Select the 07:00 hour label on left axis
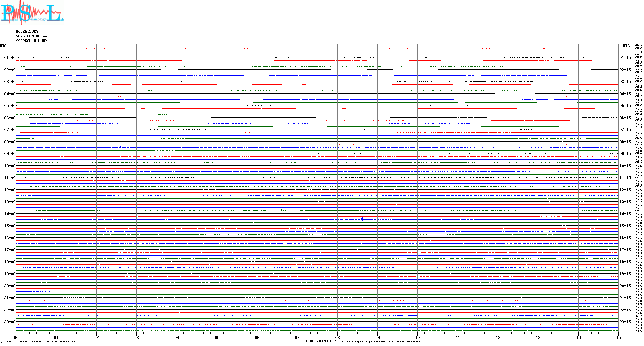 pyautogui.click(x=10, y=130)
